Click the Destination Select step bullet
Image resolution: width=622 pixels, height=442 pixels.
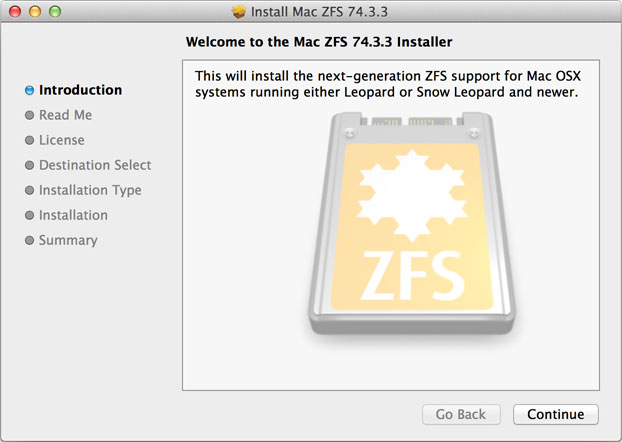coord(30,165)
